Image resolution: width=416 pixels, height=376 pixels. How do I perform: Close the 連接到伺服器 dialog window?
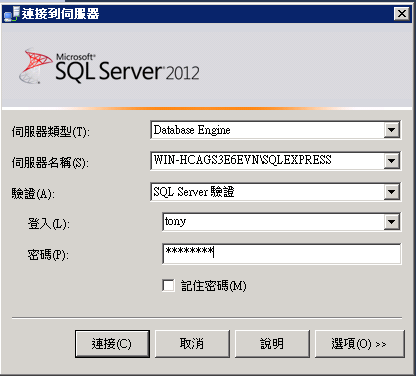pyautogui.click(x=402, y=14)
